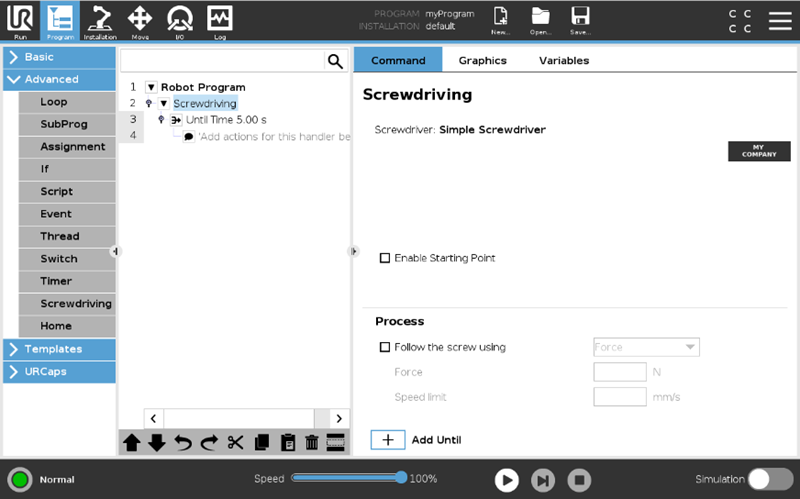Expand the URCaps section
Image resolution: width=800 pixels, height=499 pixels.
tap(59, 372)
